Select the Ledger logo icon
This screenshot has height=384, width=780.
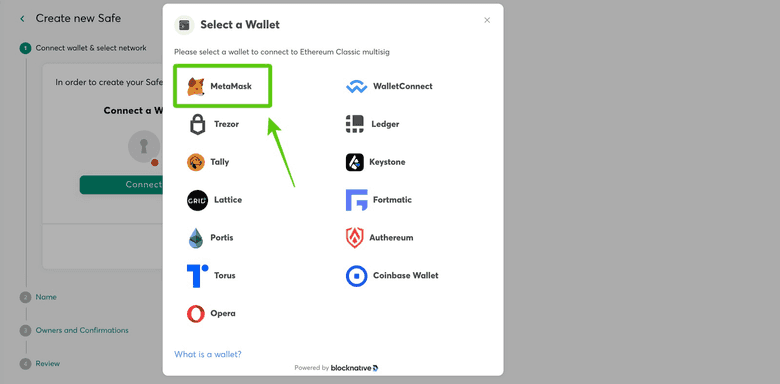[355, 124]
